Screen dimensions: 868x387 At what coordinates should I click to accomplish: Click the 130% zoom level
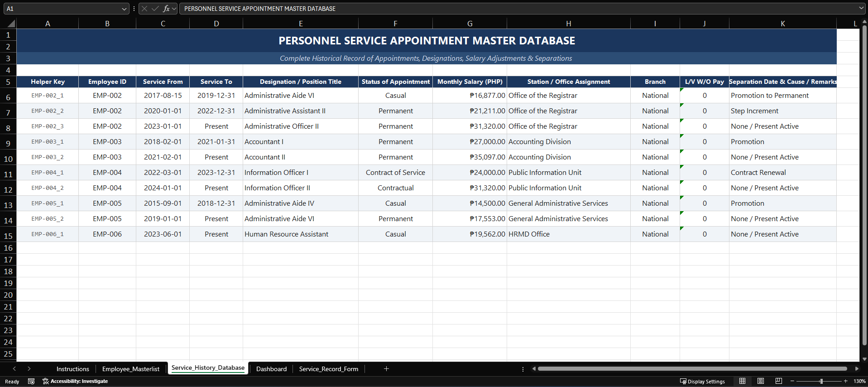tap(859, 382)
